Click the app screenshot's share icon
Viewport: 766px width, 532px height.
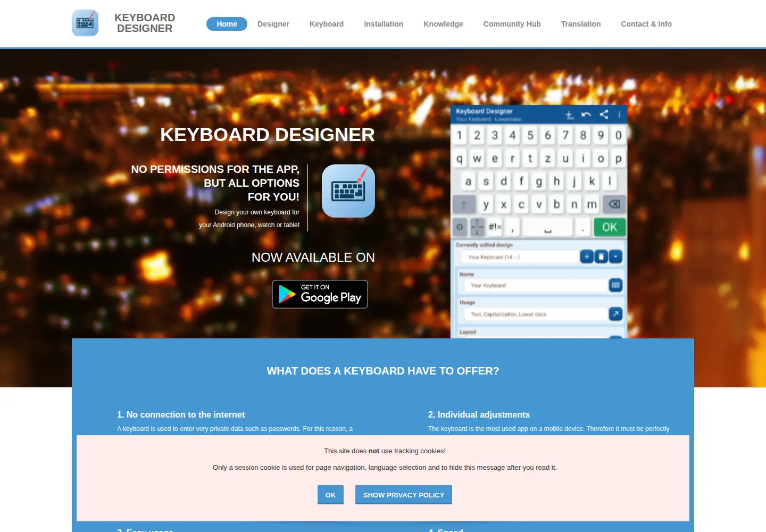[x=604, y=114]
